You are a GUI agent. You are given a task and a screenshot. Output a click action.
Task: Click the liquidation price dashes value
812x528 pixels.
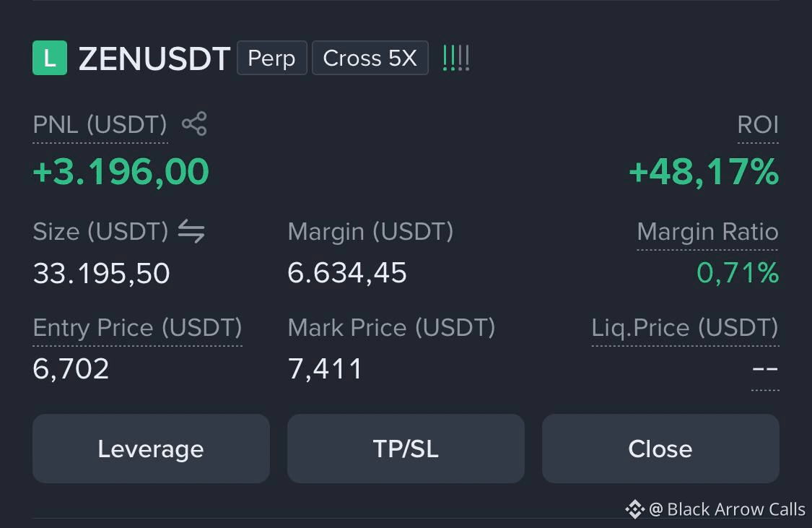[x=765, y=369]
